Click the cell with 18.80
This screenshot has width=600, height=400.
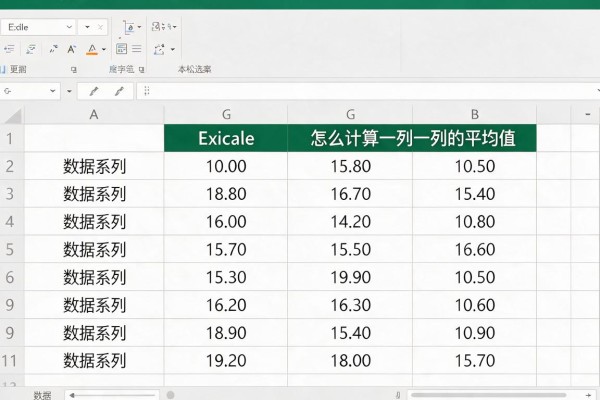point(226,194)
